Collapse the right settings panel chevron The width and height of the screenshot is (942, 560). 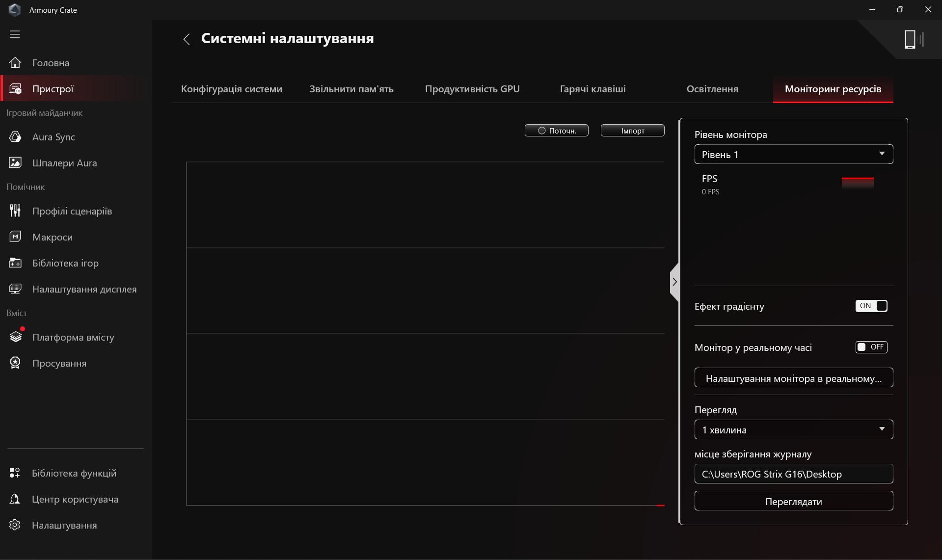[x=674, y=282]
